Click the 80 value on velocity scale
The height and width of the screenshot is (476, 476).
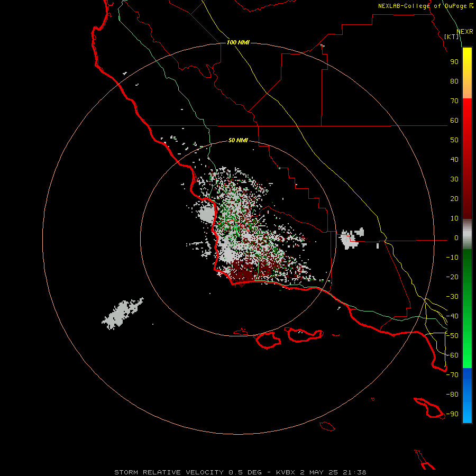coord(454,81)
